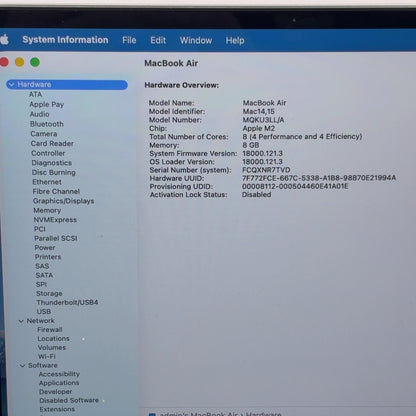This screenshot has width=416, height=416.
Task: Select Diagnostics in the sidebar
Action: [x=52, y=163]
